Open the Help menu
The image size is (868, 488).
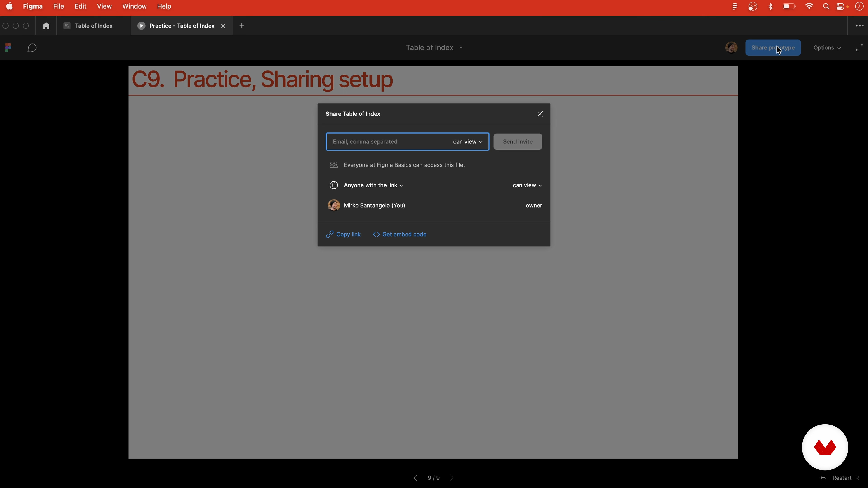[x=164, y=6]
